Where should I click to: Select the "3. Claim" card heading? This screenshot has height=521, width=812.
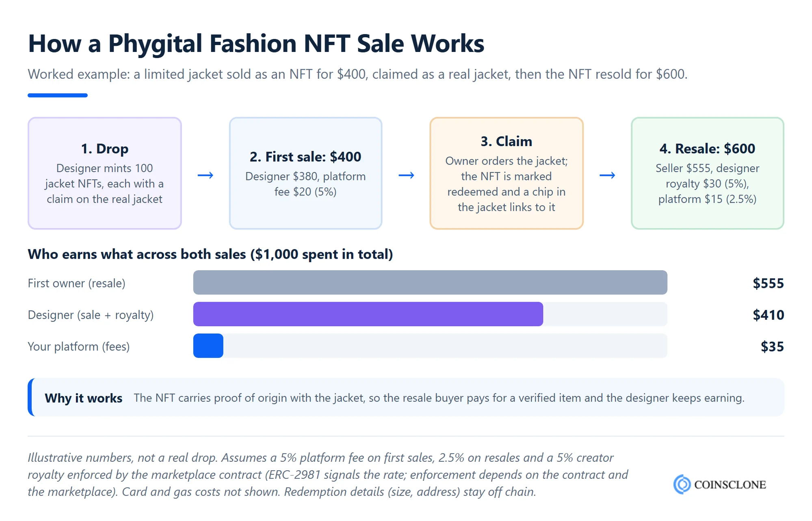[x=507, y=141]
